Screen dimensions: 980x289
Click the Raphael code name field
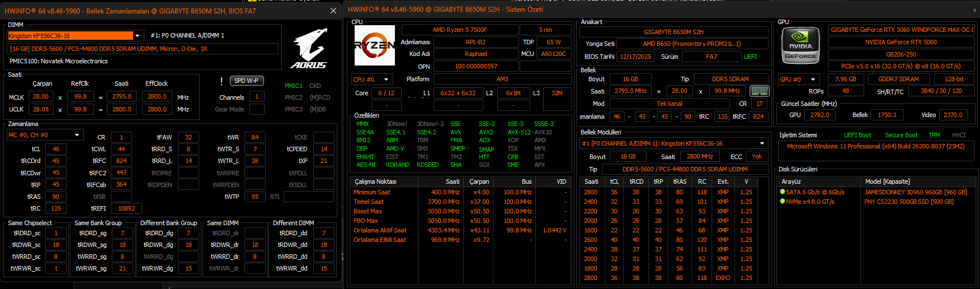(476, 54)
